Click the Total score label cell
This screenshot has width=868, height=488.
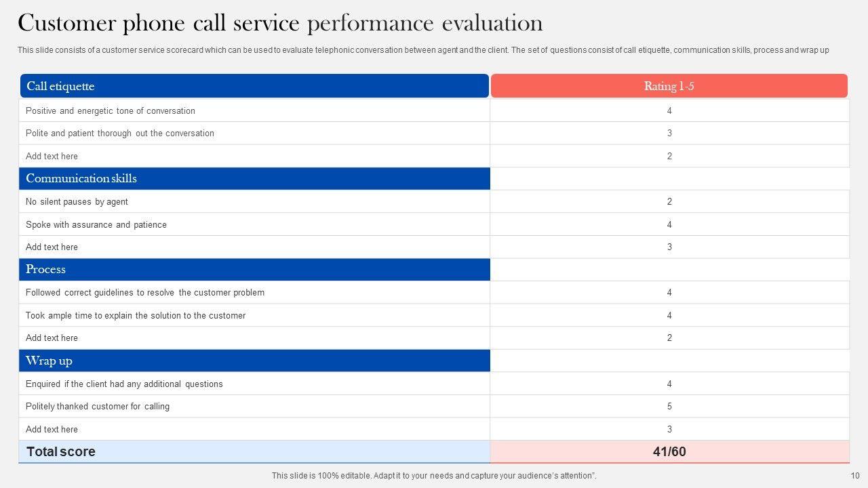[x=254, y=451]
